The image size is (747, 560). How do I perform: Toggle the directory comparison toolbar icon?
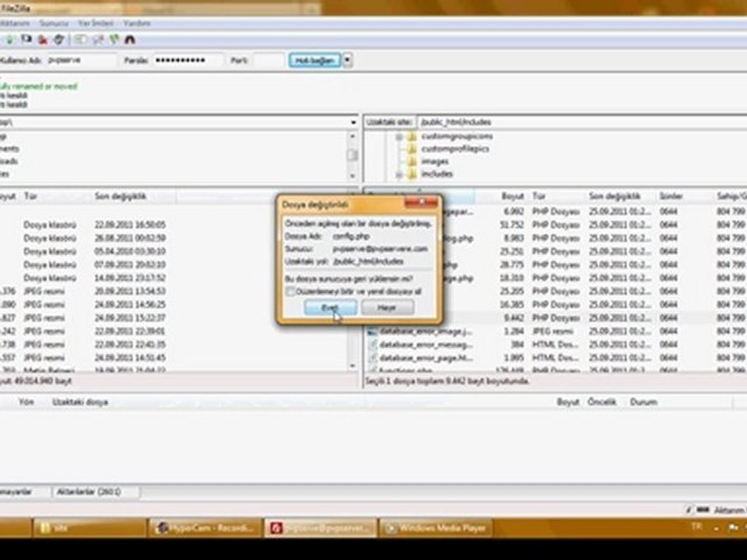(98, 40)
